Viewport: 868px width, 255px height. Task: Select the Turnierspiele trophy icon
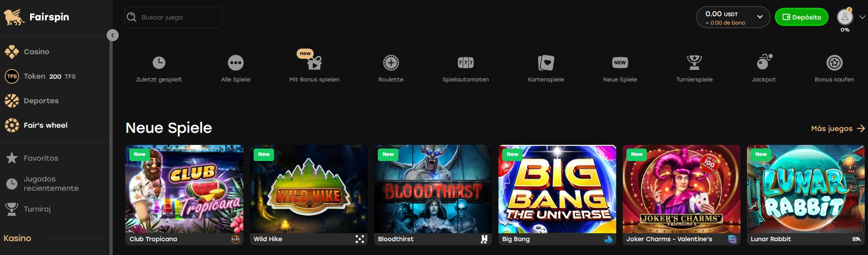click(x=694, y=62)
